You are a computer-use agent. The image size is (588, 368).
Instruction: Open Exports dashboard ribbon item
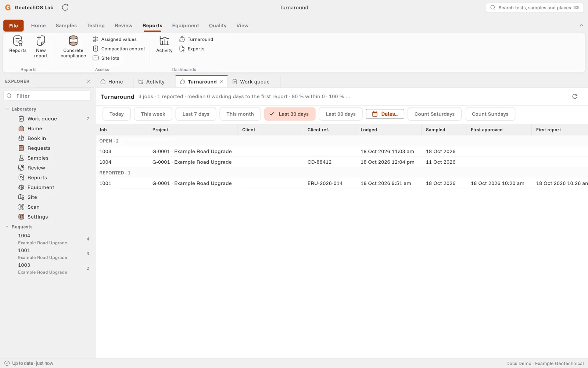191,49
